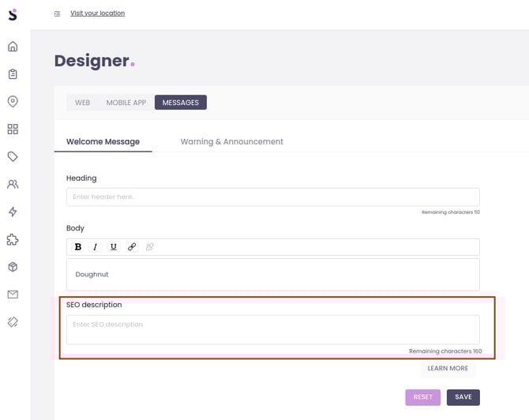Image resolution: width=529 pixels, height=420 pixels.
Task: Open the puzzle piece integrations icon
Action: coord(13,240)
